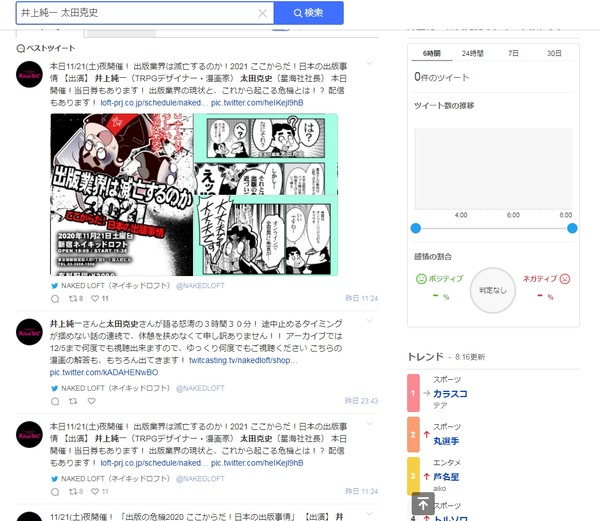Switch to the 7日 tab

coord(513,54)
